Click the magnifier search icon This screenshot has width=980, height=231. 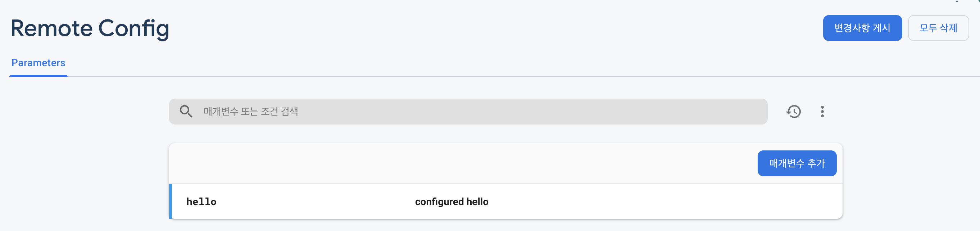click(x=186, y=112)
